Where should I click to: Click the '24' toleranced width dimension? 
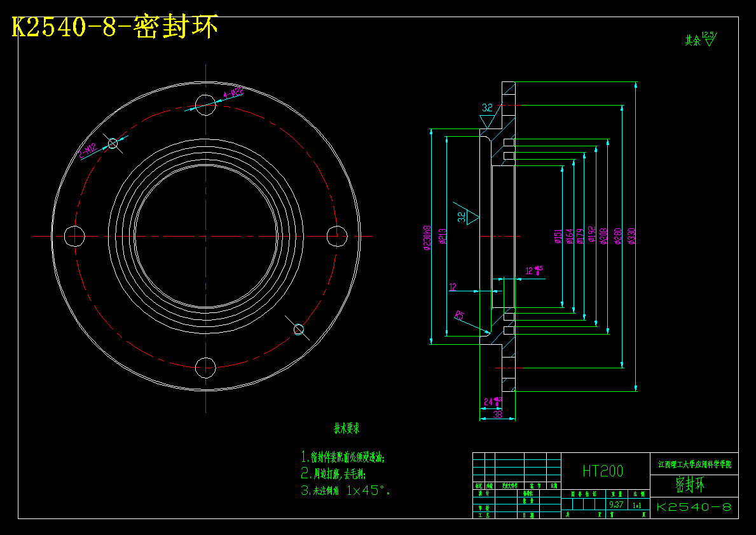(493, 401)
